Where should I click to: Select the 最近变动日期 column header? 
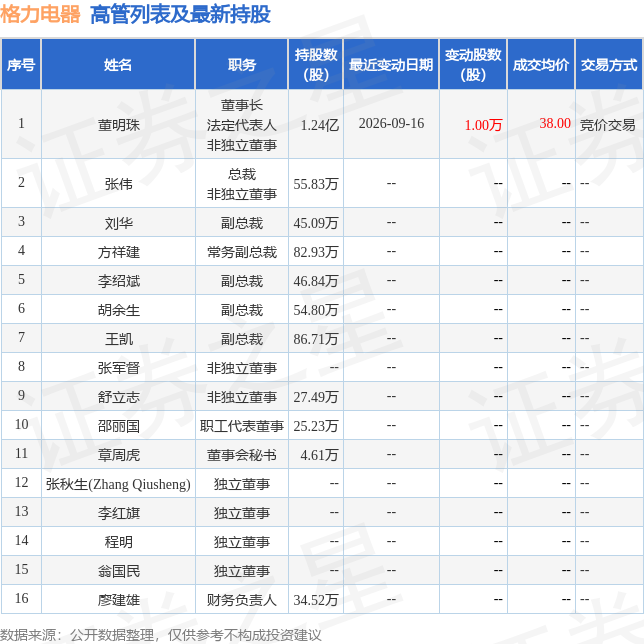[x=391, y=64]
